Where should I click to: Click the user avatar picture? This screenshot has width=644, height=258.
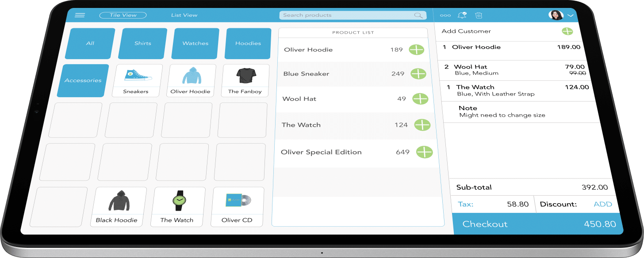tap(556, 15)
